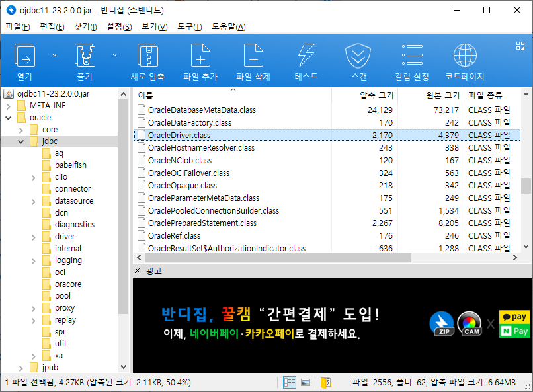This screenshot has height=392, width=533.
Task: Expand the driver folder node
Action: (33, 237)
